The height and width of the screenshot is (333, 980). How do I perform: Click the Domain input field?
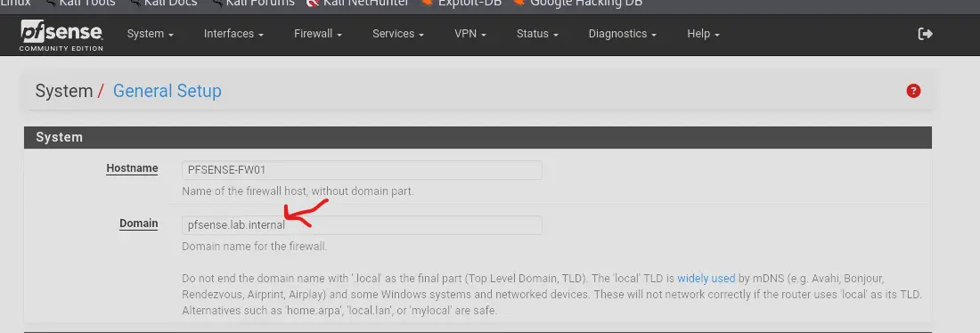[362, 225]
